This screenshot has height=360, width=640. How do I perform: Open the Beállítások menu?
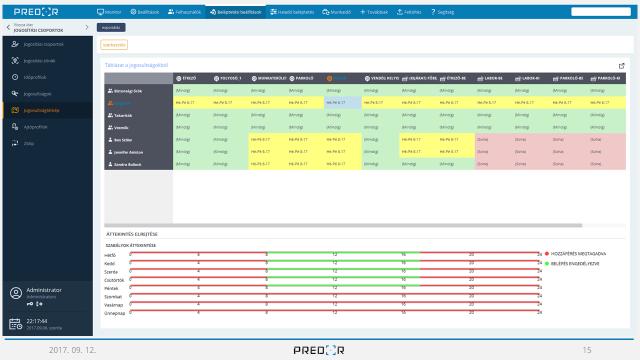coord(144,12)
